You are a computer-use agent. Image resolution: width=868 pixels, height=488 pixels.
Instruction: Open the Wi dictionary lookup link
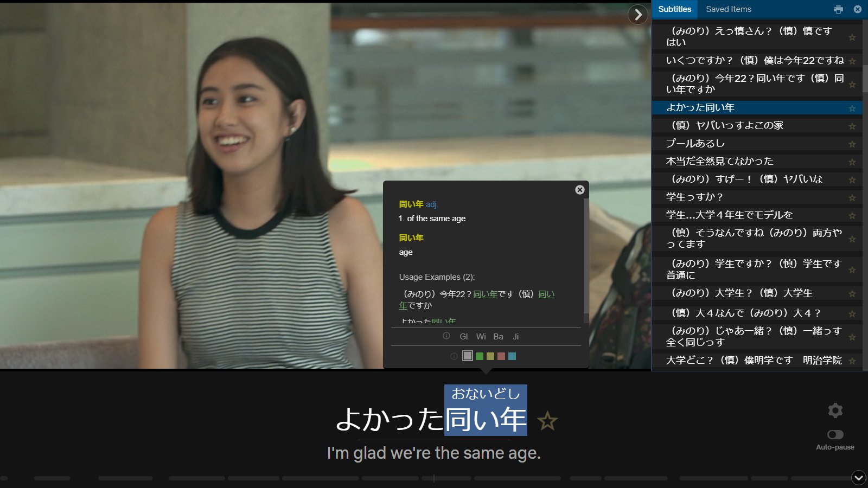pos(481,337)
